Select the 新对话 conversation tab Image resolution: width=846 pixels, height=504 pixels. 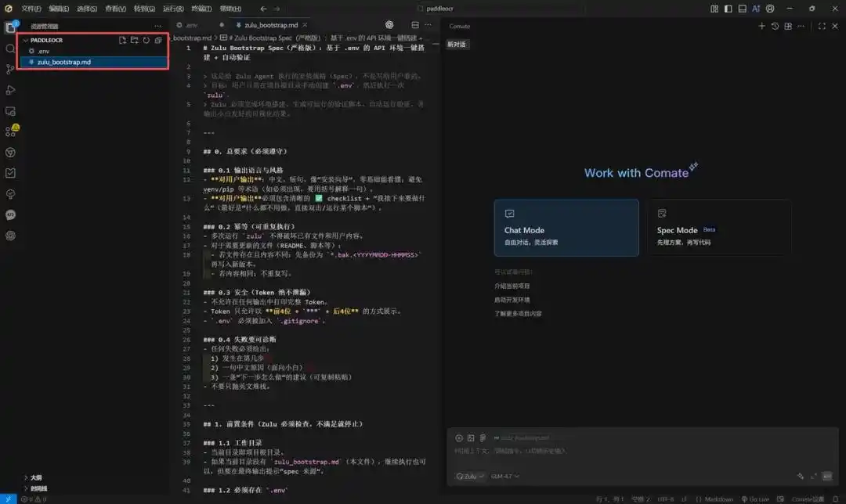[457, 44]
